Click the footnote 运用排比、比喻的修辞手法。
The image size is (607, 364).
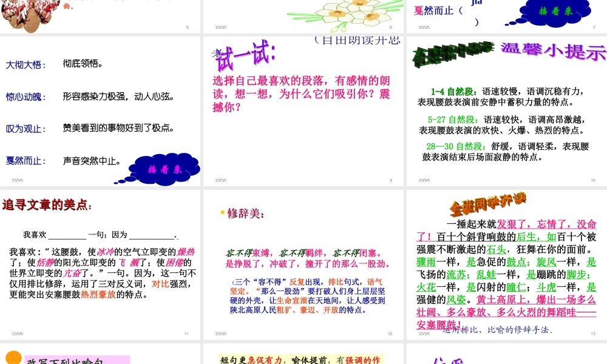coord(498,330)
